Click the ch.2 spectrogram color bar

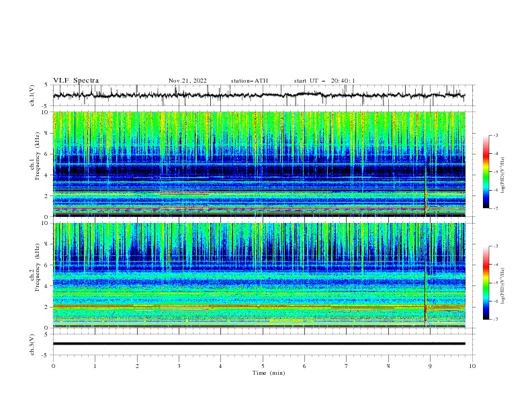point(486,283)
